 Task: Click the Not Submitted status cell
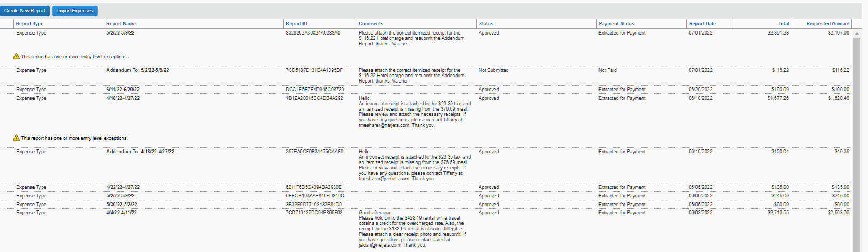click(x=493, y=70)
